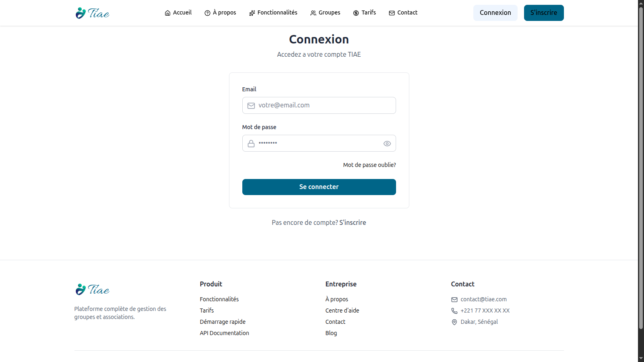Click the contact@tiae.com email address
This screenshot has height=362, width=644.
(483, 299)
